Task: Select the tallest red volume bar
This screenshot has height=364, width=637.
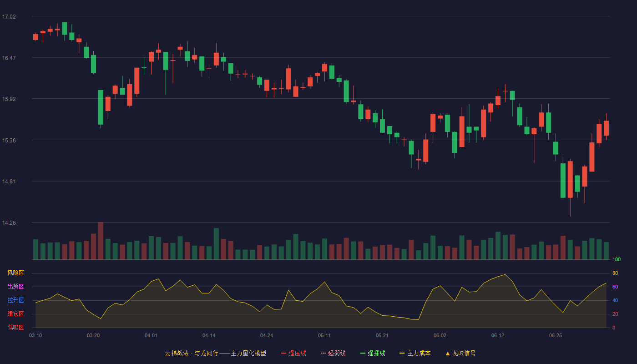Action: tap(101, 241)
